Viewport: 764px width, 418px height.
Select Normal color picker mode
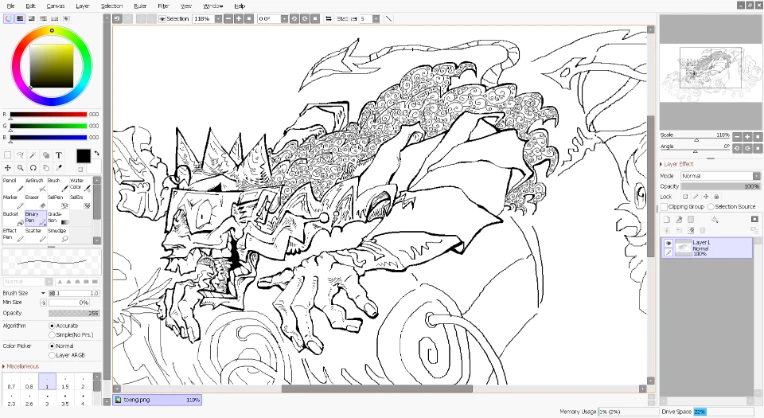click(x=52, y=346)
